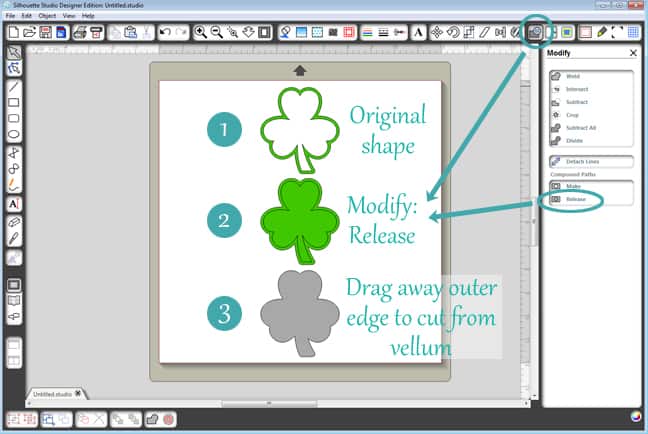Viewport: 648px width, 434px height.
Task: Click the Detach Lines button
Action: tap(586, 161)
